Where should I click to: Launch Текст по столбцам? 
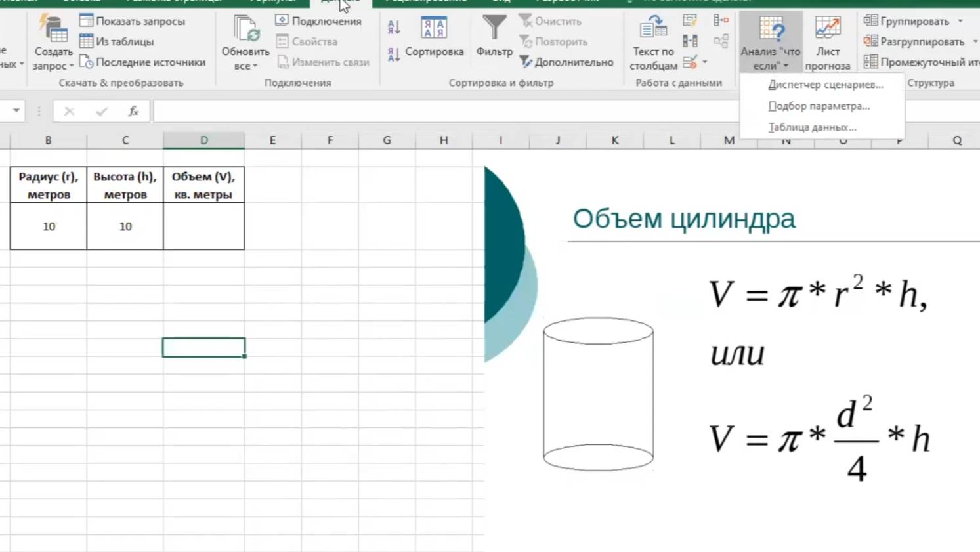tap(653, 43)
